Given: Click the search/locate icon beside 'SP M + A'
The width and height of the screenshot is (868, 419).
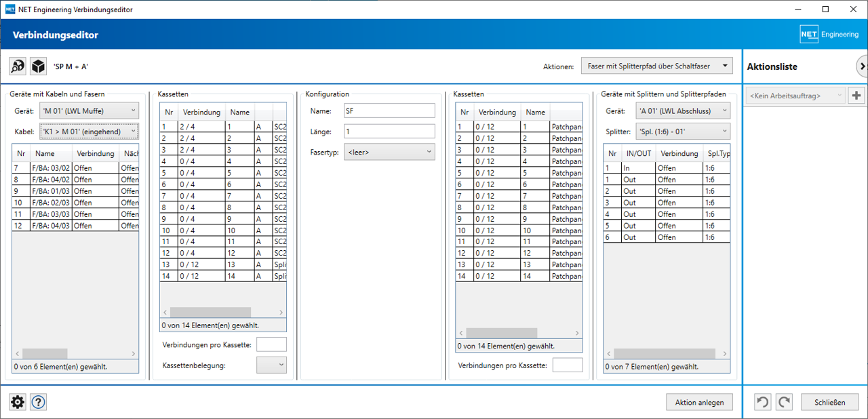Looking at the screenshot, I should 18,66.
